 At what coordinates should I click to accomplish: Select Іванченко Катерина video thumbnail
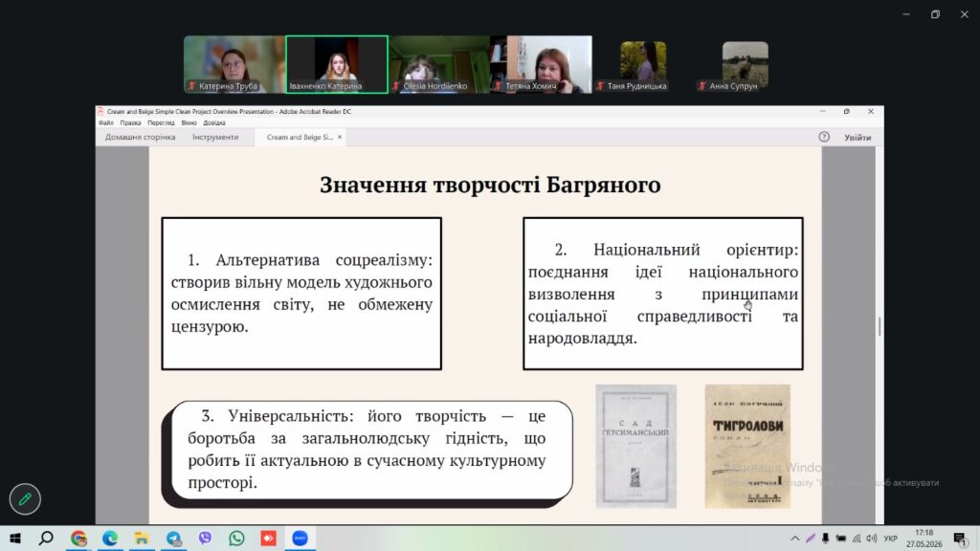pyautogui.click(x=337, y=64)
